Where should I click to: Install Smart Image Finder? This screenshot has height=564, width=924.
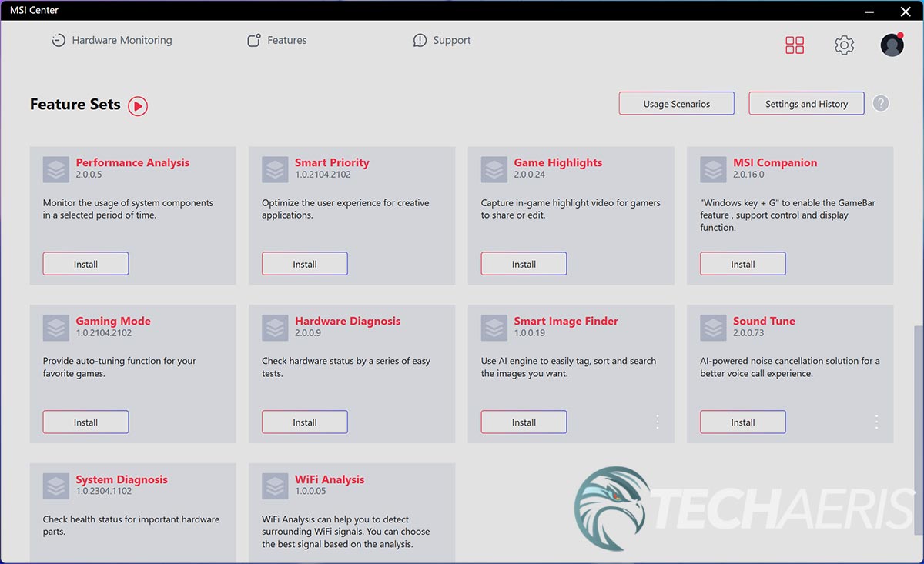pyautogui.click(x=524, y=422)
